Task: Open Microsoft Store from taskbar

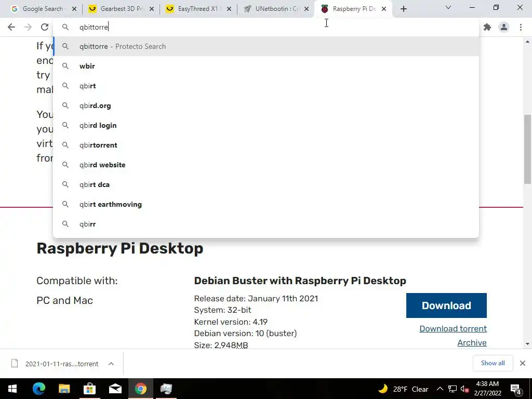Action: click(89, 389)
